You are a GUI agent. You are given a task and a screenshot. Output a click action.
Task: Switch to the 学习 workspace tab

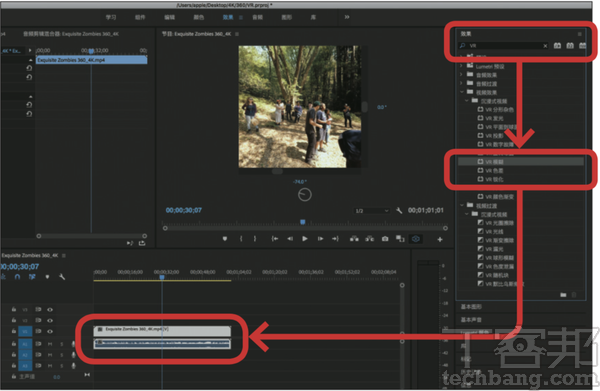(111, 17)
